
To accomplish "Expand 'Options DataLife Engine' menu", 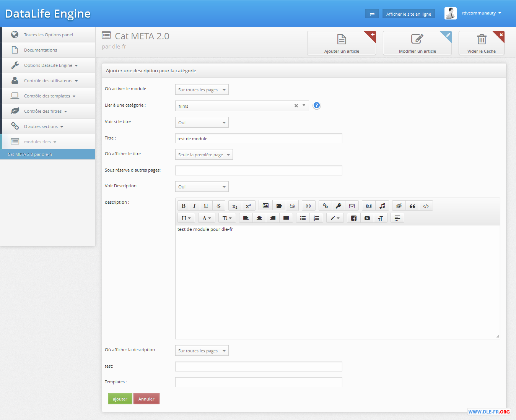I will 48,65.
